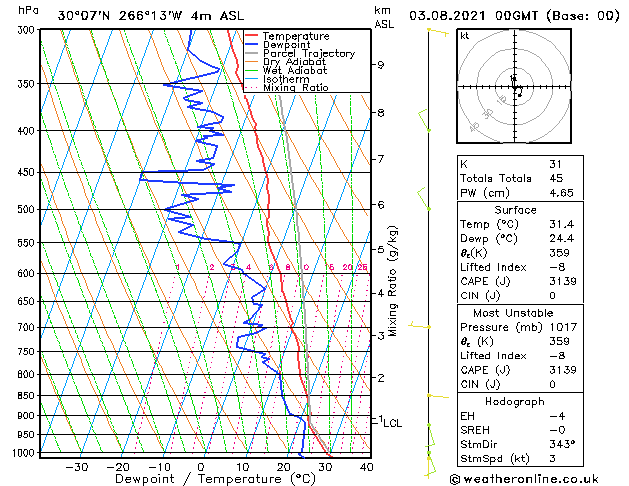629x486 pixels.
Task: Click the blue Dewpoint legend line swatch
Action: point(252,45)
